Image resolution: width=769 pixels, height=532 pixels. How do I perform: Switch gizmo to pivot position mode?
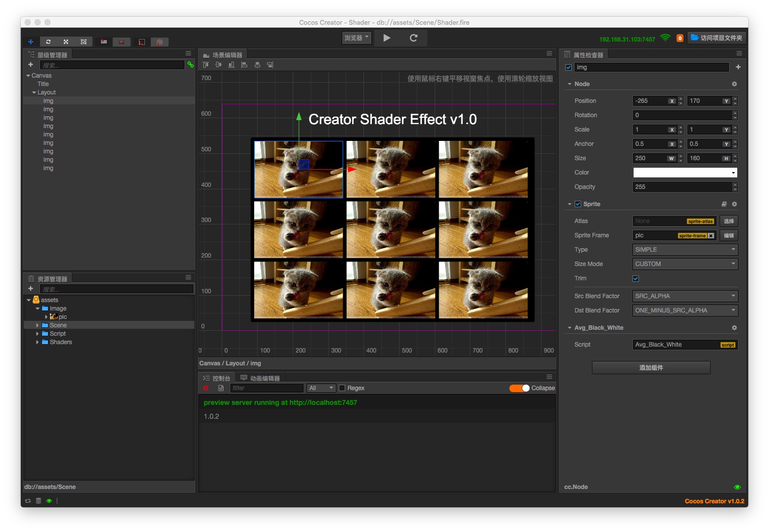point(104,42)
